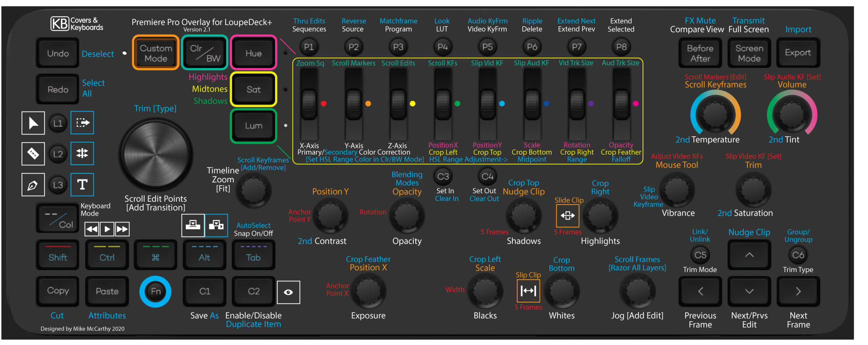Click the P6 Delete button
This screenshot has height=345, width=868.
(x=532, y=47)
